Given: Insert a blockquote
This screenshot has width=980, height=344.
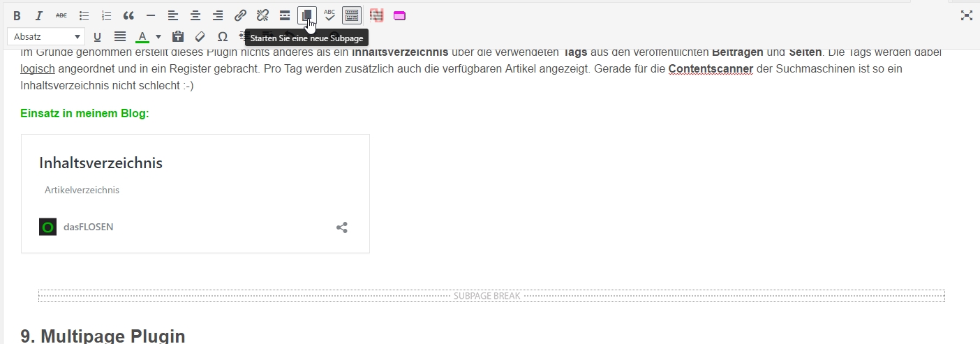Looking at the screenshot, I should tap(128, 15).
